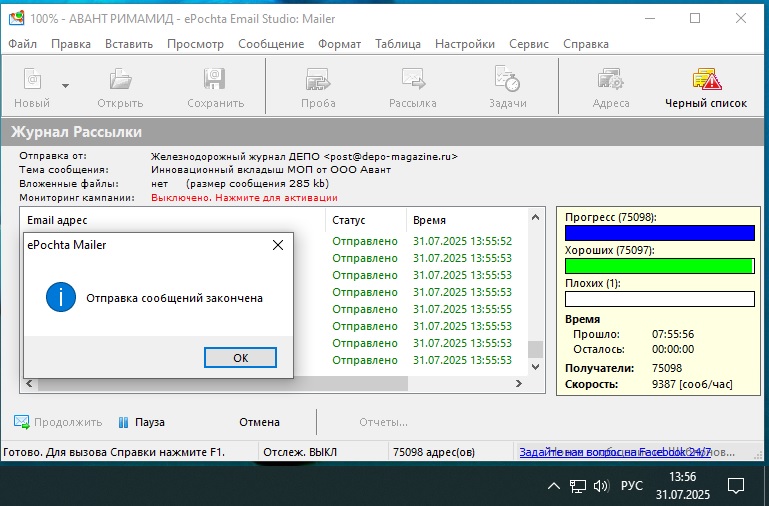This screenshot has height=506, width=769.
Task: Click the Статус column header
Action: 366,220
